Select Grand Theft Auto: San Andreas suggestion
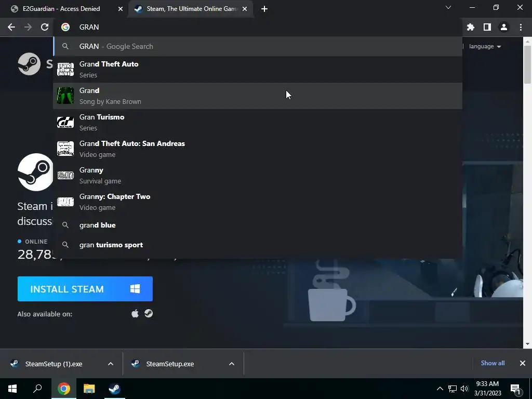 [258, 149]
